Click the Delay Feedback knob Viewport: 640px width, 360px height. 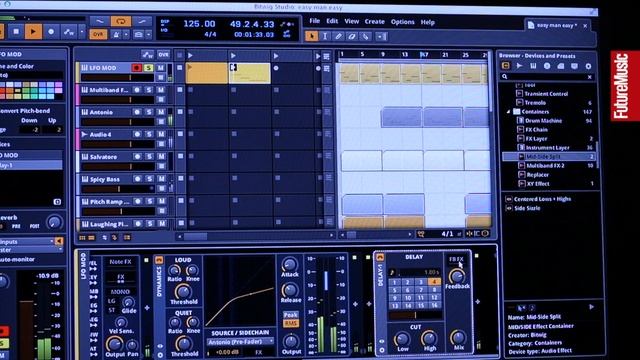point(457,276)
